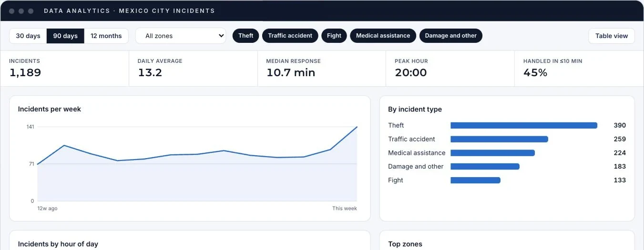Click the Handled in ≤10 min 45% value
Image resolution: width=644 pixels, height=250 pixels.
pos(535,73)
